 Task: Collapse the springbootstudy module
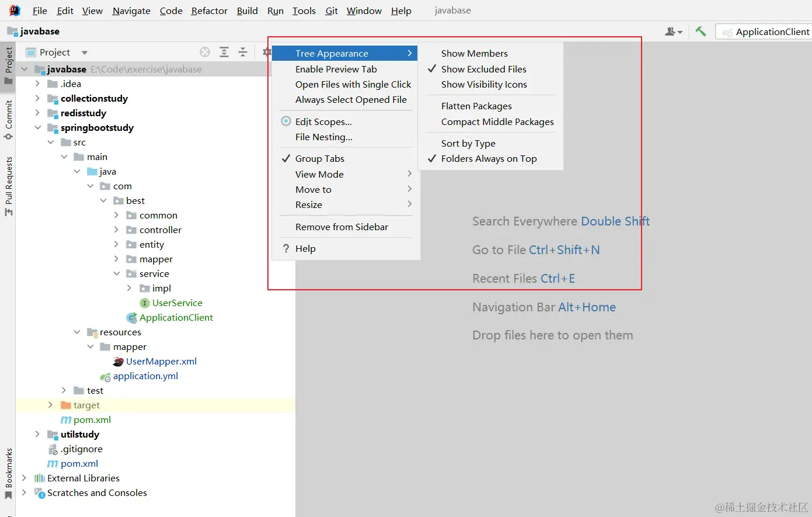(x=37, y=127)
